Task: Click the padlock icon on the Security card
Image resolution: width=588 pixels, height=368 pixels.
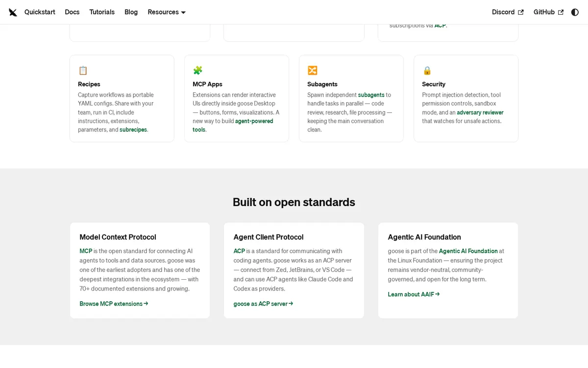Action: point(427,71)
